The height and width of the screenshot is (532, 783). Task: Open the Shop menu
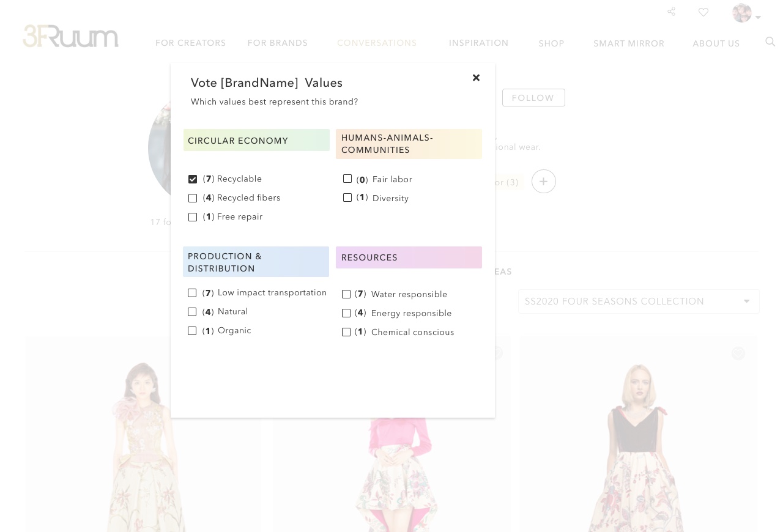(551, 43)
